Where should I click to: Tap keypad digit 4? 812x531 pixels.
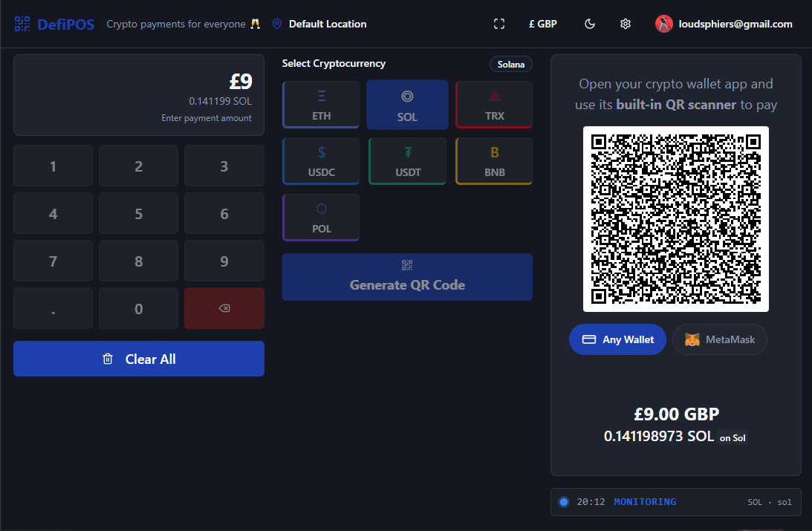[x=53, y=213]
